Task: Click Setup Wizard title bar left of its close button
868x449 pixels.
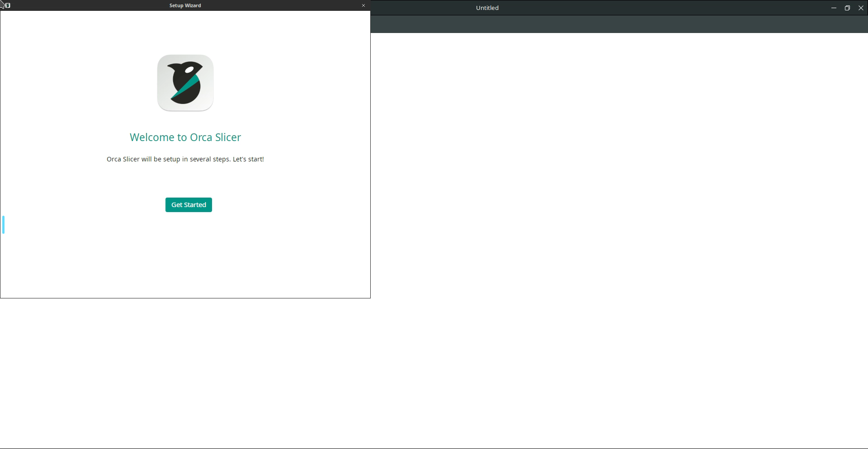Action: (294, 5)
